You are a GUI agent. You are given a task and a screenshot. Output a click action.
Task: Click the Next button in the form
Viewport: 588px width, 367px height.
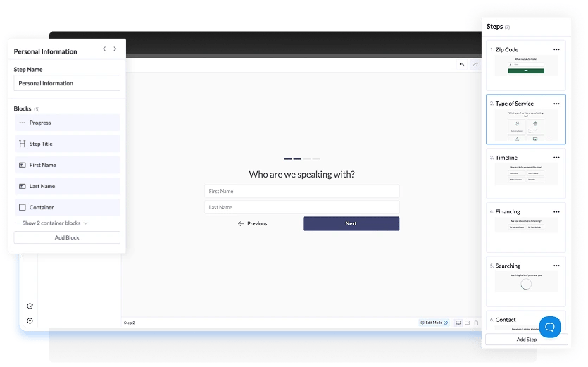click(x=351, y=223)
